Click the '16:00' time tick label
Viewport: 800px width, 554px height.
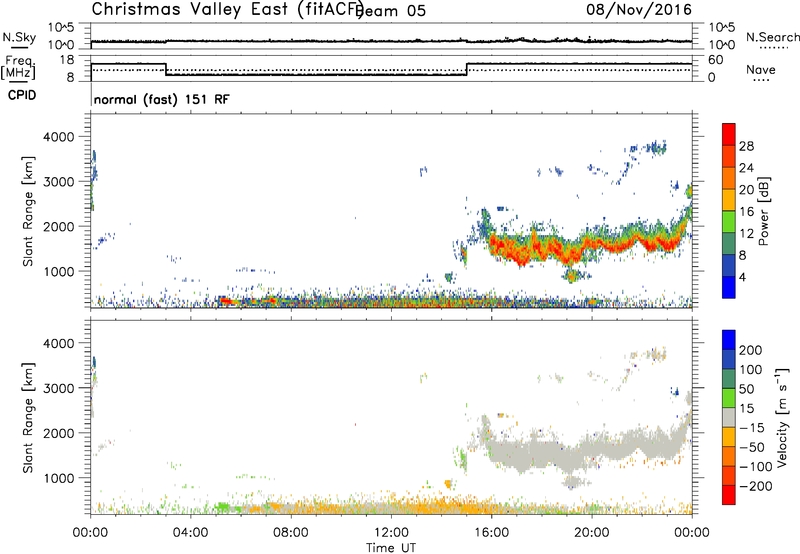tap(492, 533)
